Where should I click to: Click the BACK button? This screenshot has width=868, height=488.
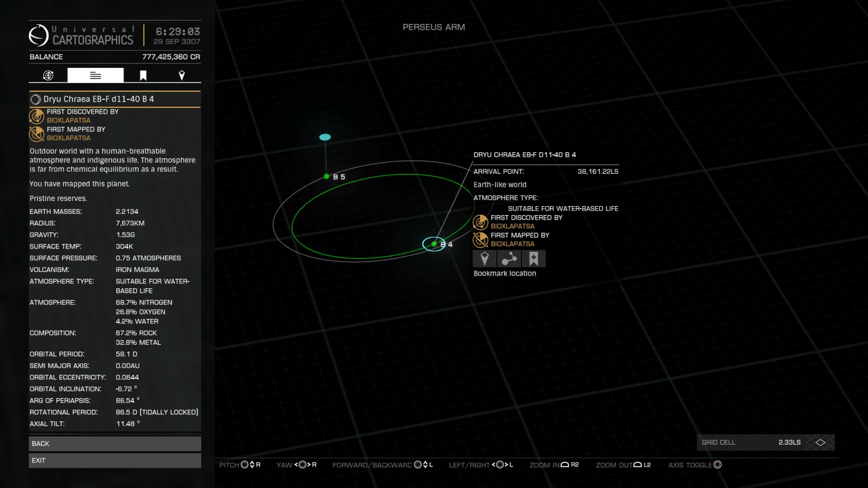(115, 444)
